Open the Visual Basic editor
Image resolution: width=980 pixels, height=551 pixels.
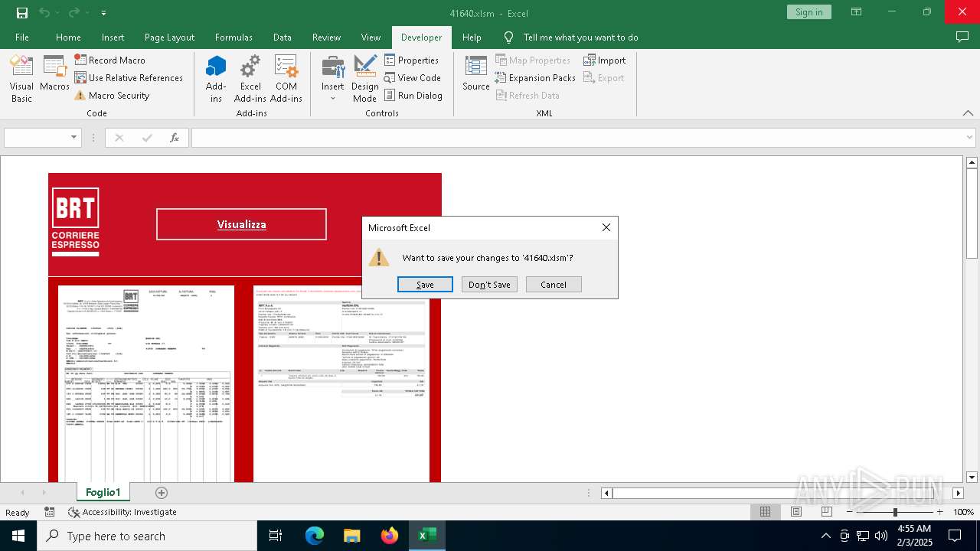21,79
